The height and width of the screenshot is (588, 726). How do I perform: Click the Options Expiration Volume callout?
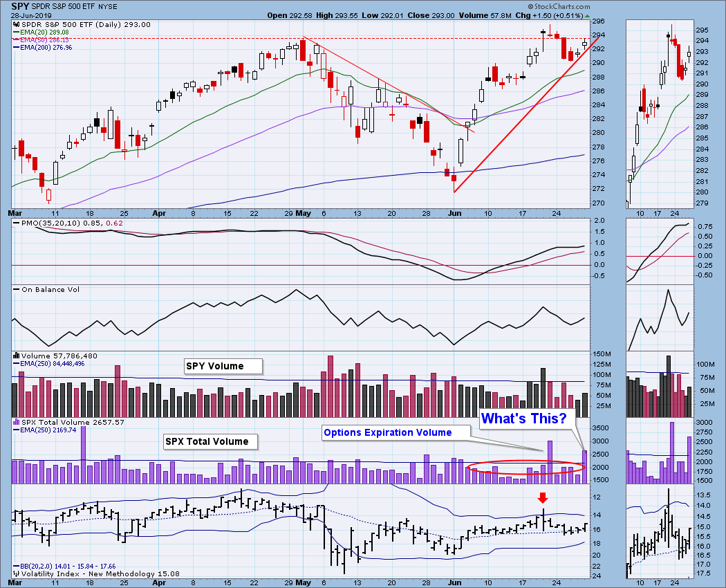coord(396,432)
